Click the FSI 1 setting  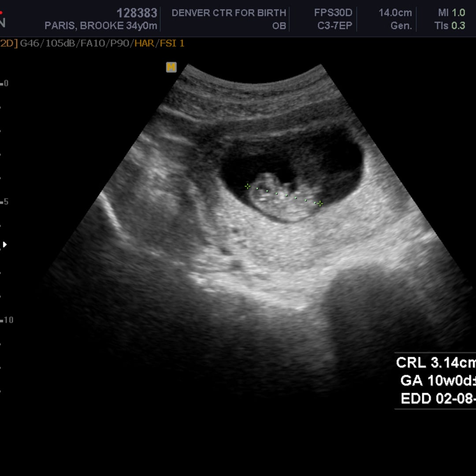click(172, 43)
